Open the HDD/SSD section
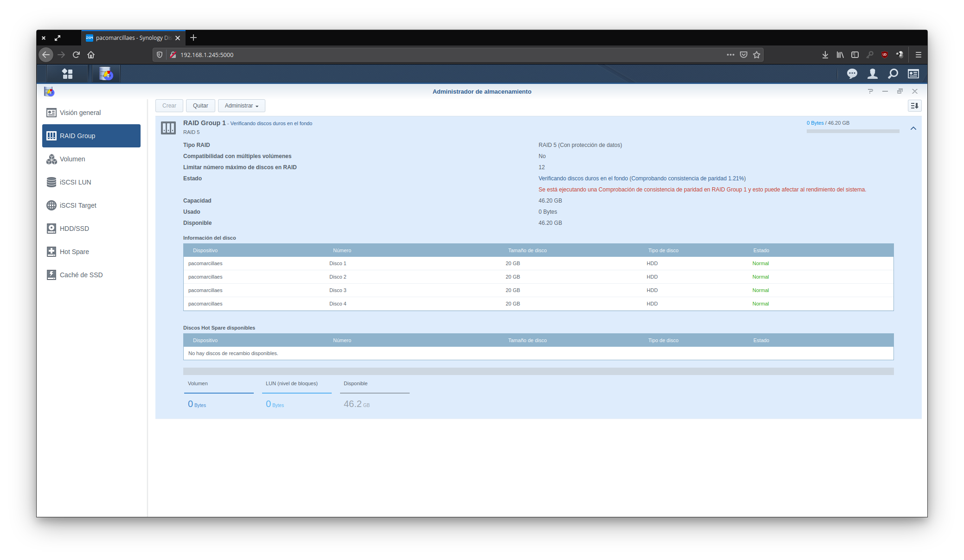 coord(74,229)
